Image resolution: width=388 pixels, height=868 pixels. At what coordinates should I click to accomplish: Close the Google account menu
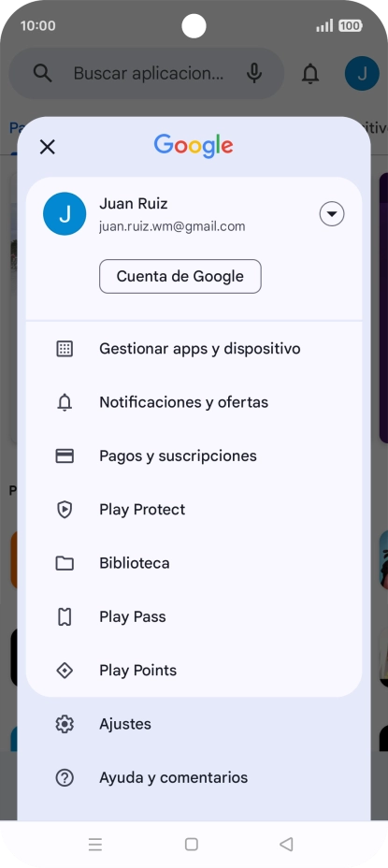[48, 147]
